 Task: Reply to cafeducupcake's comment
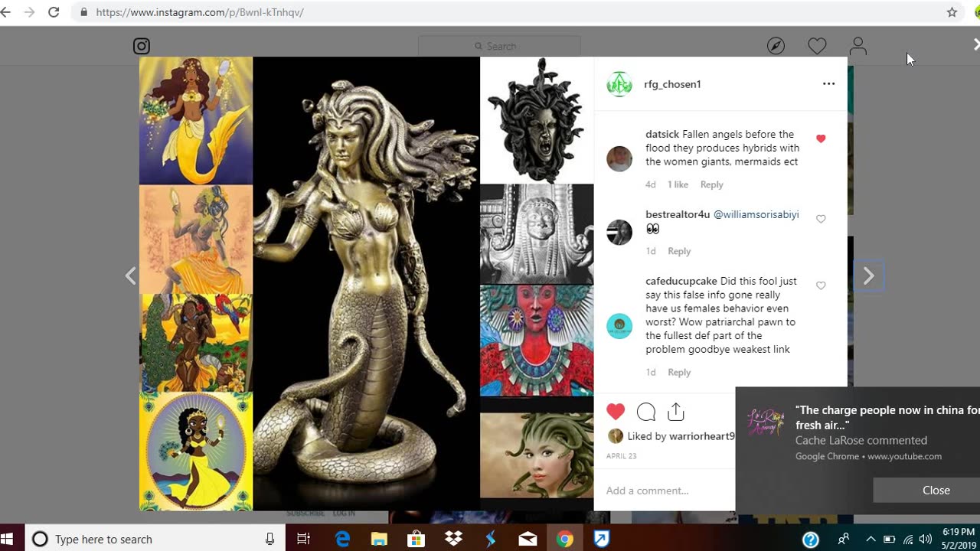click(x=679, y=372)
